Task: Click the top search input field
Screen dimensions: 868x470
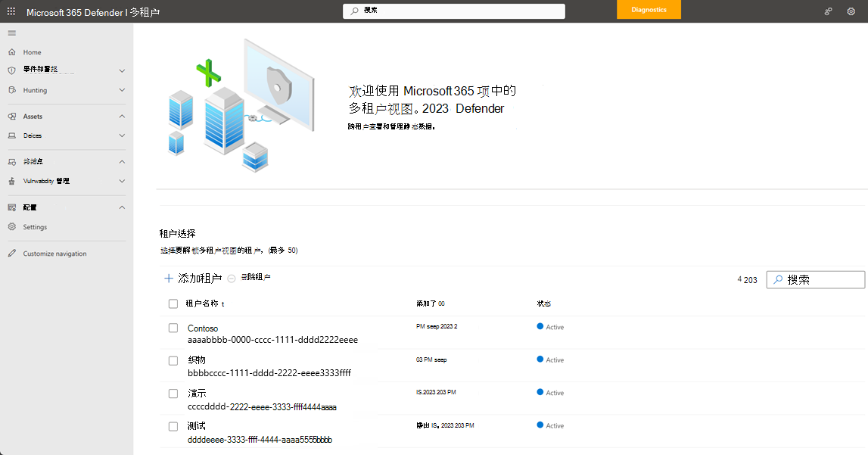Action: (454, 11)
